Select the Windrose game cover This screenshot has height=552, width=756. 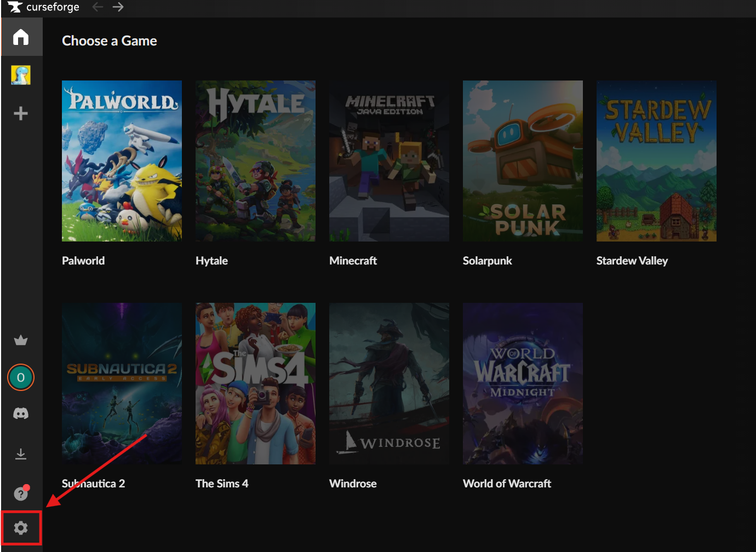(x=389, y=383)
